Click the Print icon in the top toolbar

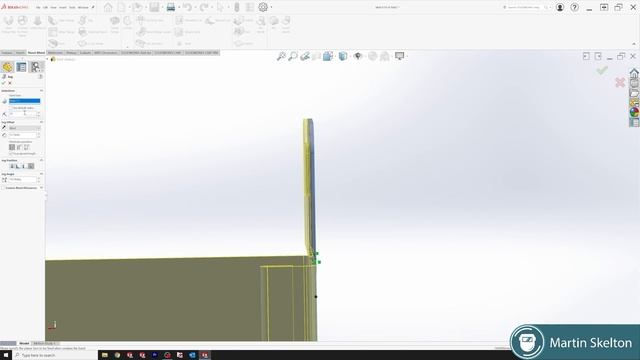point(171,7)
